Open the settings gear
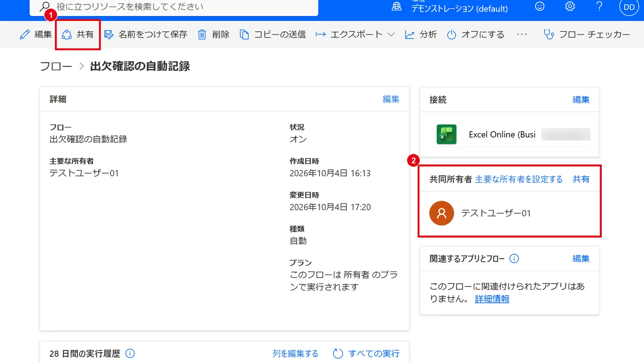The image size is (644, 362). click(570, 6)
